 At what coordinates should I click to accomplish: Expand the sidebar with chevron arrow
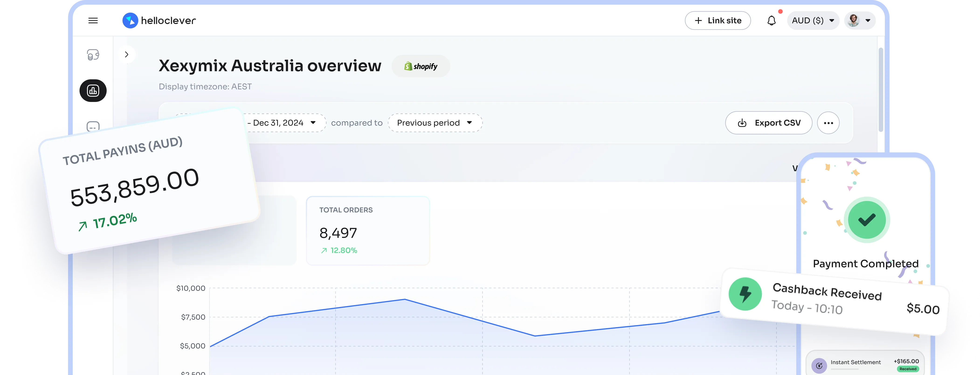pos(127,54)
